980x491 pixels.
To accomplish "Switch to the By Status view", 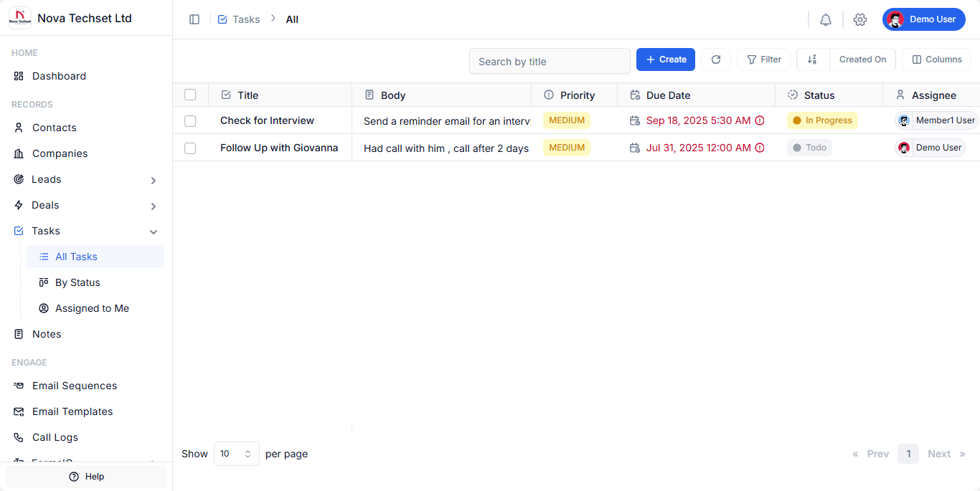I will point(77,282).
